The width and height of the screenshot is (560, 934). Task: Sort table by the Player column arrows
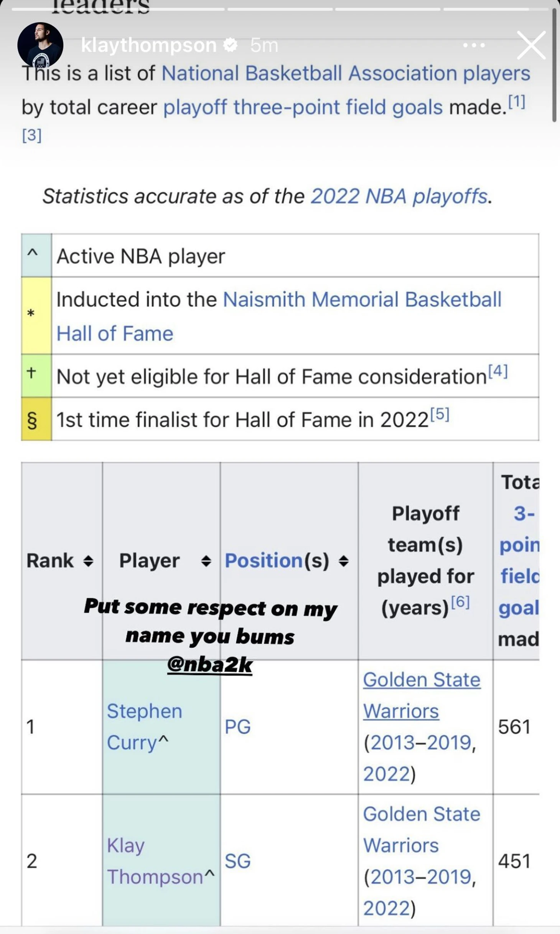[206, 561]
